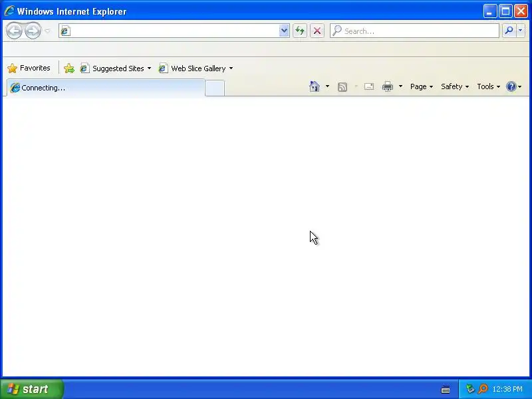Expand the address bar history dropdown
Image resolution: width=532 pixels, height=399 pixels.
click(284, 31)
